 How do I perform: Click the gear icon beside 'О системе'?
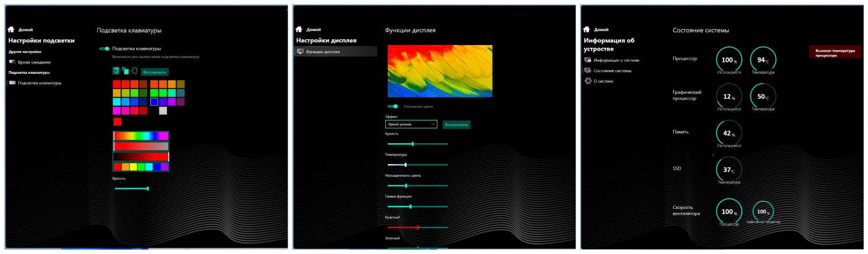(x=588, y=81)
